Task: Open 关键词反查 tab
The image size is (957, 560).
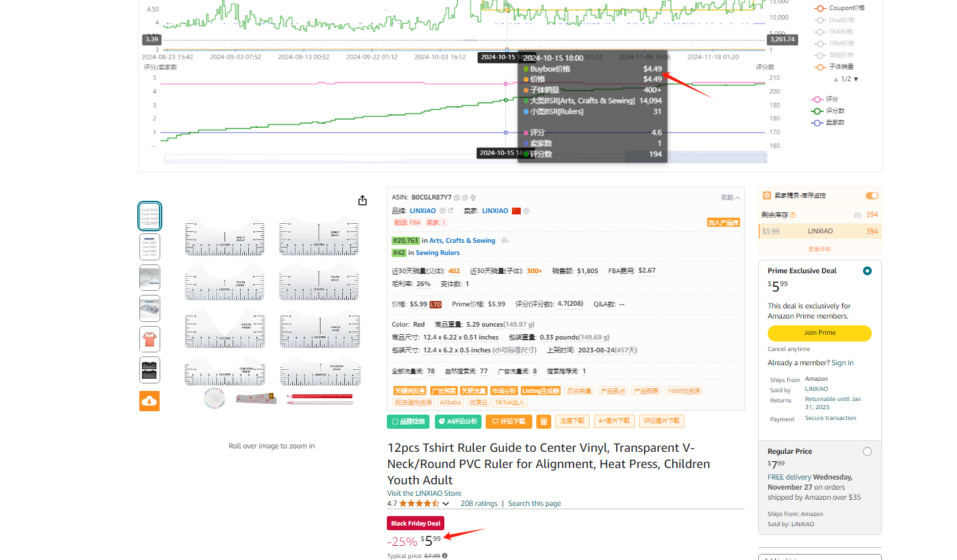Action: 410,391
